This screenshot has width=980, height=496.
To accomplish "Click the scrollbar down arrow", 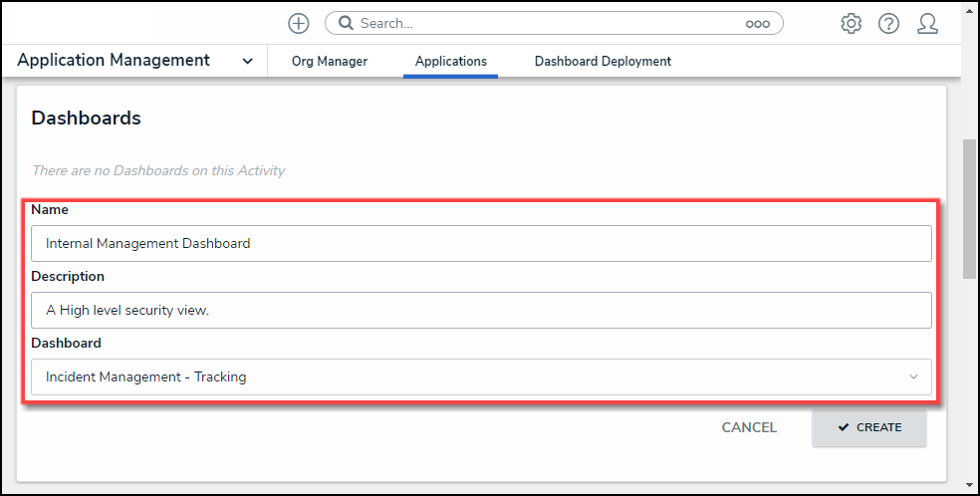I will pos(969,487).
